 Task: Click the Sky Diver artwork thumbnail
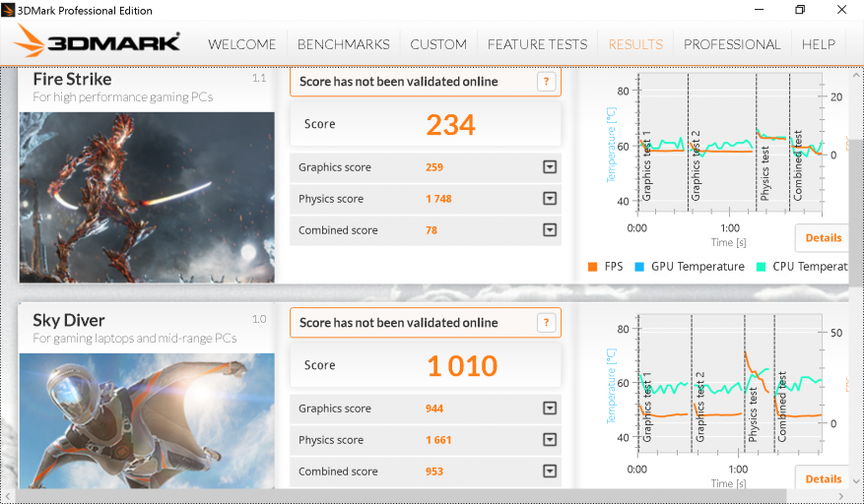[x=147, y=421]
